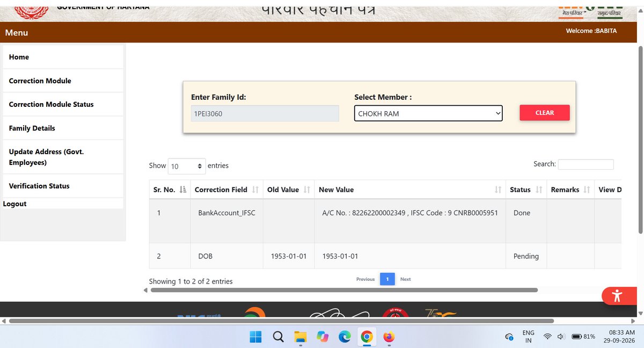
Task: Click the red CLEAR button
Action: [545, 113]
